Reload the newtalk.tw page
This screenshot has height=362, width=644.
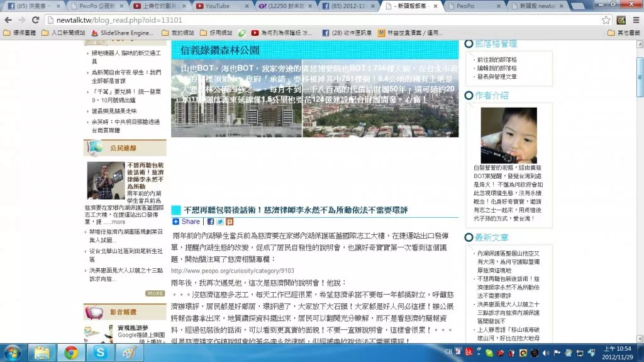[x=36, y=20]
